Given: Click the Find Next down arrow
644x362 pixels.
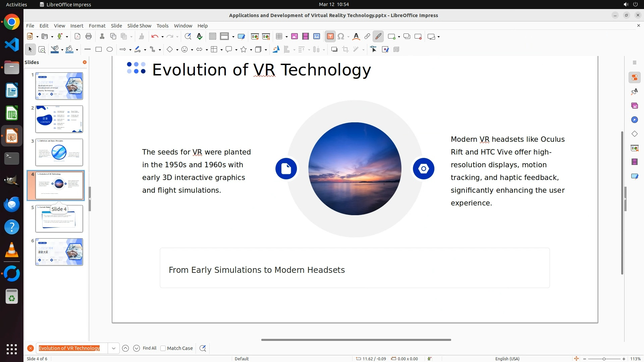Looking at the screenshot, I should (137, 348).
